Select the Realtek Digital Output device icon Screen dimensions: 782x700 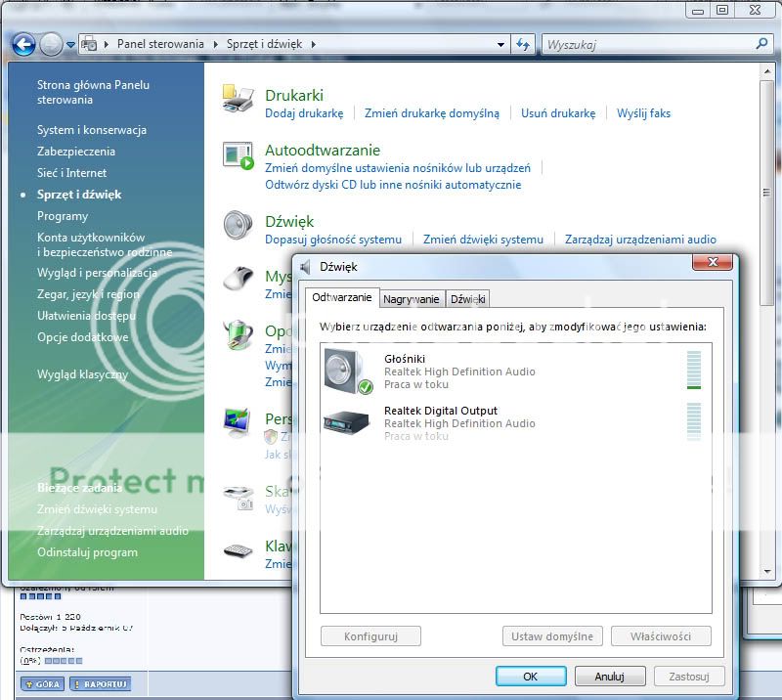click(348, 422)
